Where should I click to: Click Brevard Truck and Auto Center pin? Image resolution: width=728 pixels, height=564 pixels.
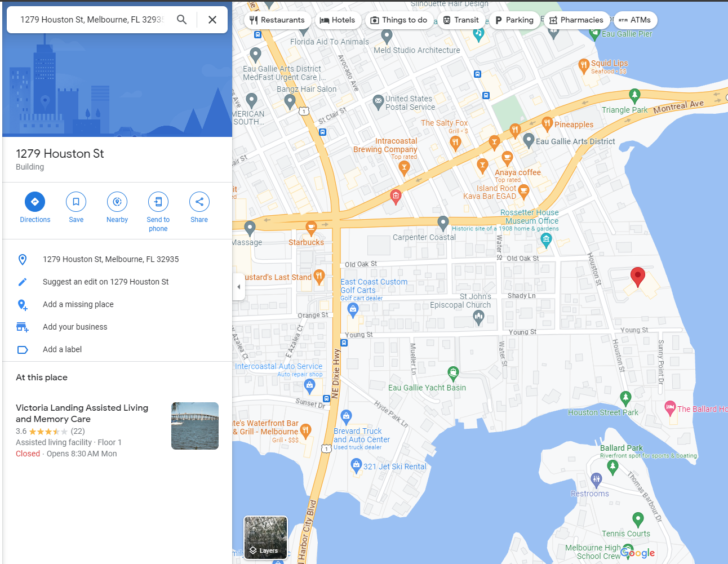(x=347, y=417)
